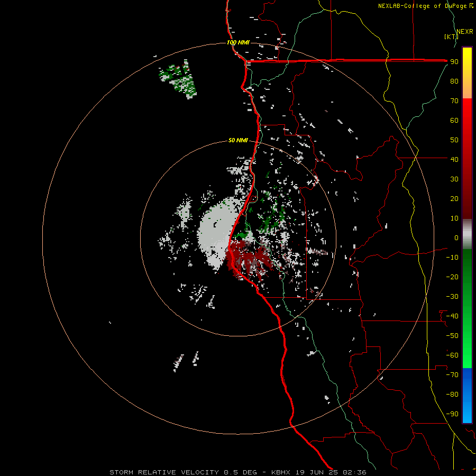Viewport: 476px width, 476px height.
Task: Click the 0 value on velocity scale
Action: pyautogui.click(x=456, y=238)
